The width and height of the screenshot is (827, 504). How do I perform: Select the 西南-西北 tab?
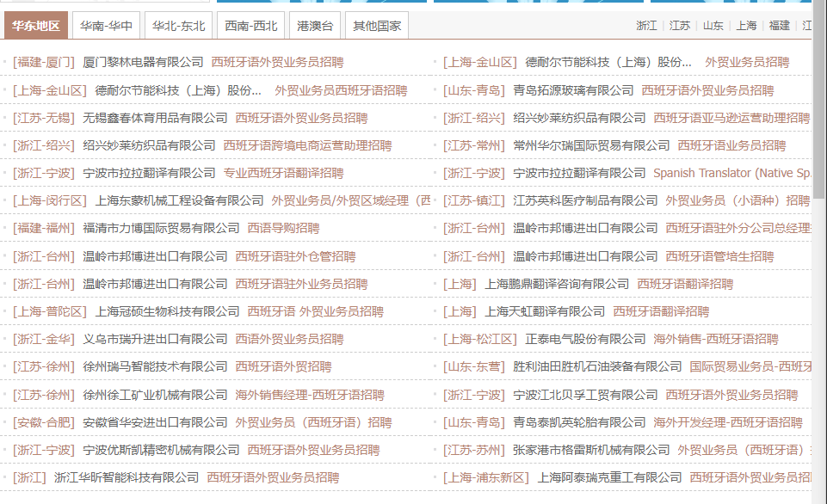point(251,26)
